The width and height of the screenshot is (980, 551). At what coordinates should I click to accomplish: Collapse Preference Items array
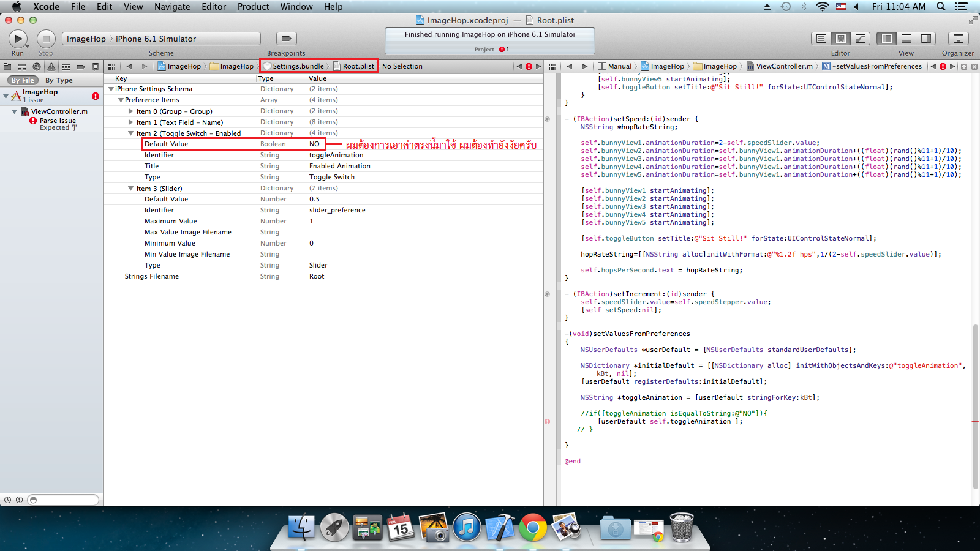pos(121,100)
